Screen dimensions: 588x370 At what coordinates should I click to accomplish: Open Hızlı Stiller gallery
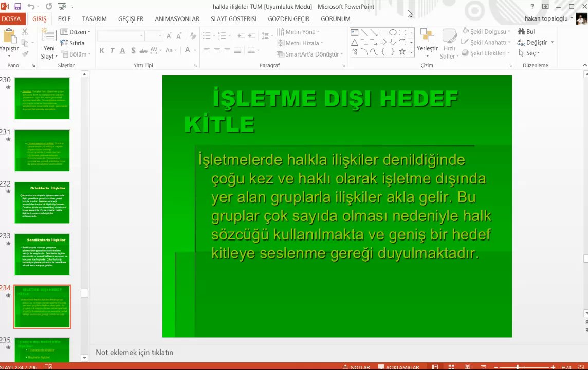click(x=449, y=44)
